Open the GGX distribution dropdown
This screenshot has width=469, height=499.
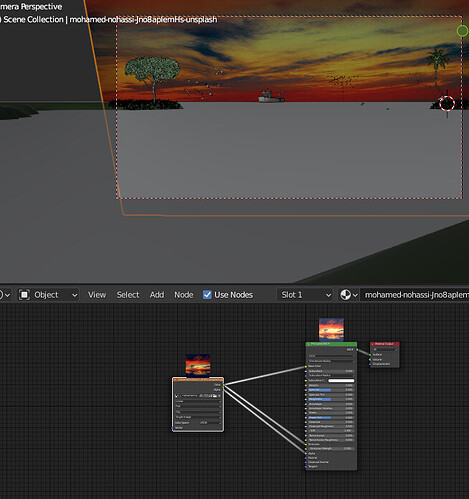click(331, 356)
